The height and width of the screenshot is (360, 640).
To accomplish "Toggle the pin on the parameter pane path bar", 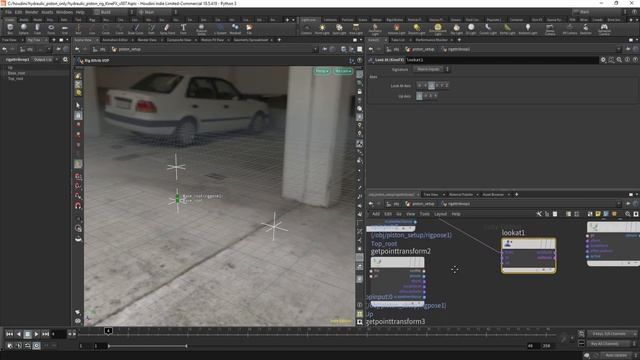I will point(628,49).
